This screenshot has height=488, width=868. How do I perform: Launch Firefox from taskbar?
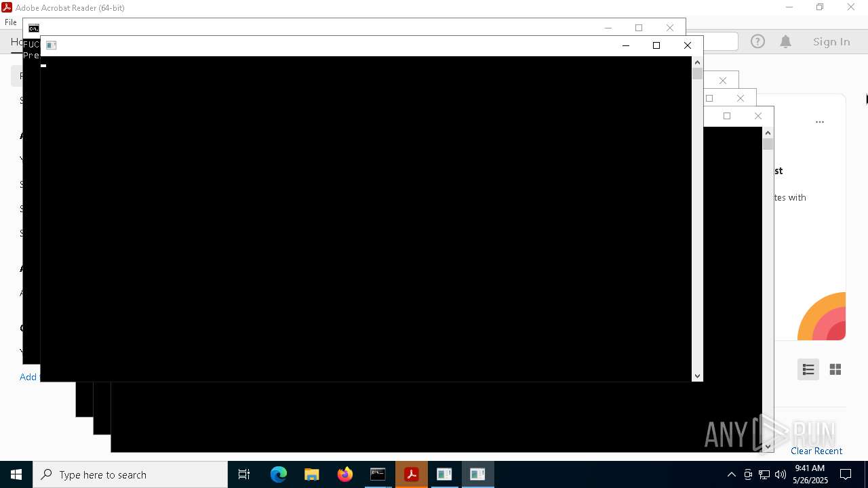345,474
